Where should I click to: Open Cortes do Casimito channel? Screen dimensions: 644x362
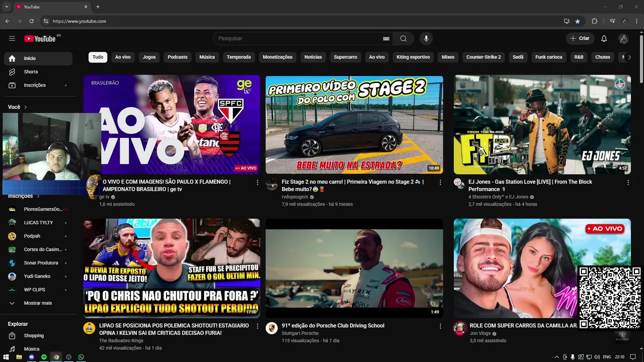click(38, 249)
